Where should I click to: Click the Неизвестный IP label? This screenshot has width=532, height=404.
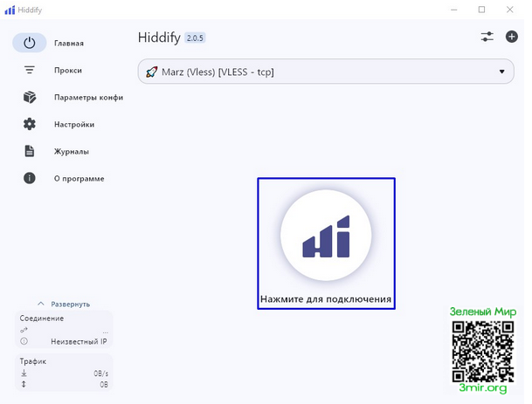[x=79, y=341]
